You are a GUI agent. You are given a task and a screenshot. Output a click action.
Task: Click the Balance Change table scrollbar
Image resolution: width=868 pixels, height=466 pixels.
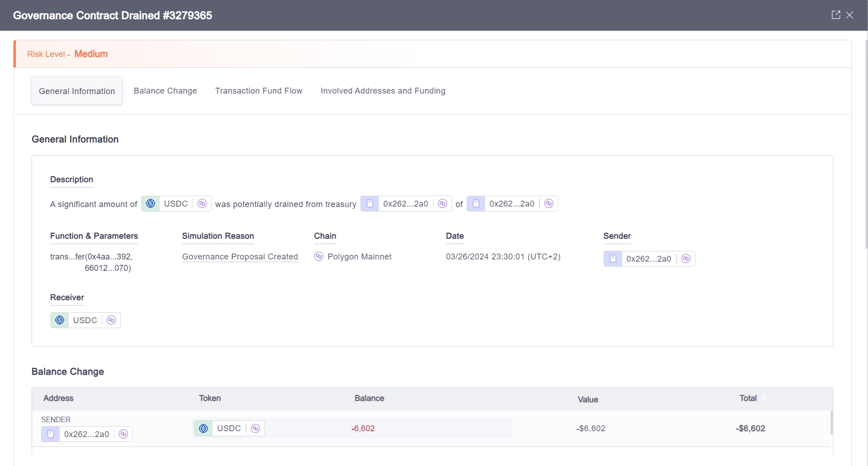[x=831, y=423]
